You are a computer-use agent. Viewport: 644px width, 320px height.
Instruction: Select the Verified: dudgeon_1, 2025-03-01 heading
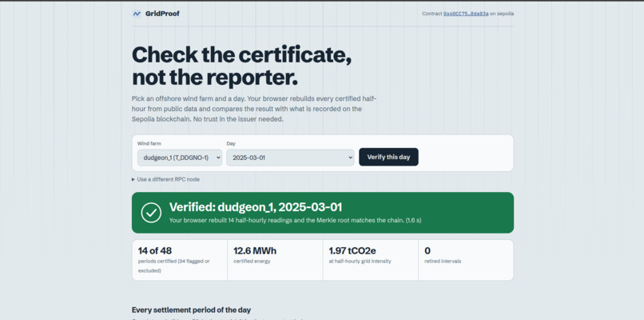256,207
